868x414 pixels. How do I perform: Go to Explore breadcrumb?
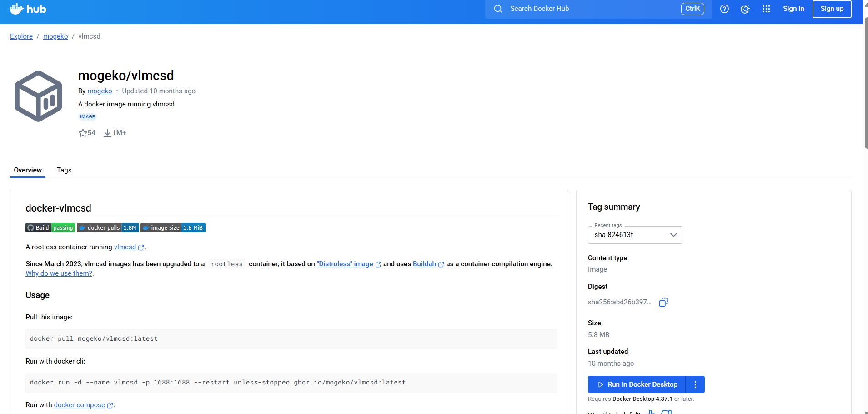point(21,36)
